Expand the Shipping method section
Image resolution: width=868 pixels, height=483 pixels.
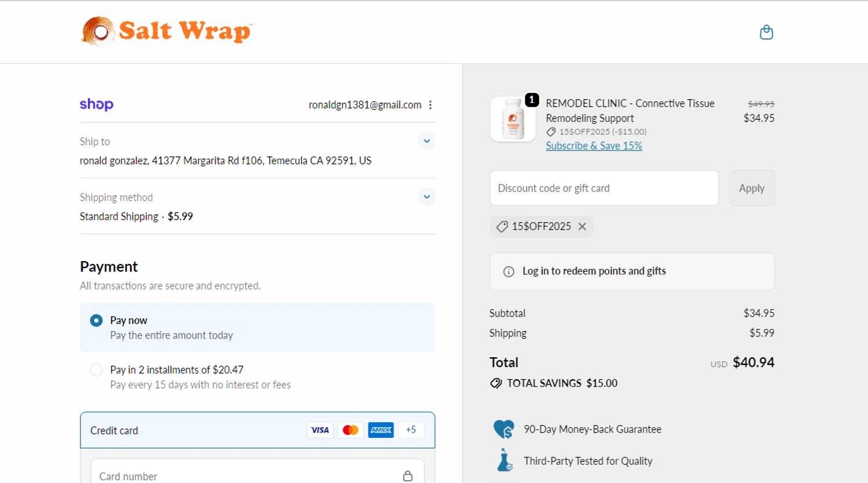point(426,197)
